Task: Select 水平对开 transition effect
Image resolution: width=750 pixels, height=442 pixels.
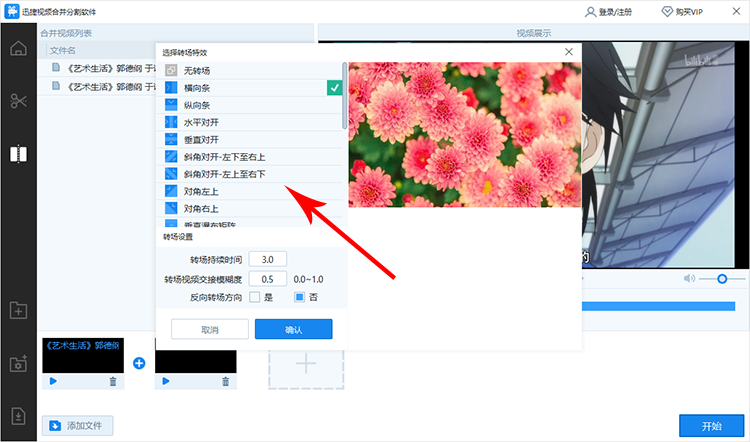Action: click(x=250, y=122)
